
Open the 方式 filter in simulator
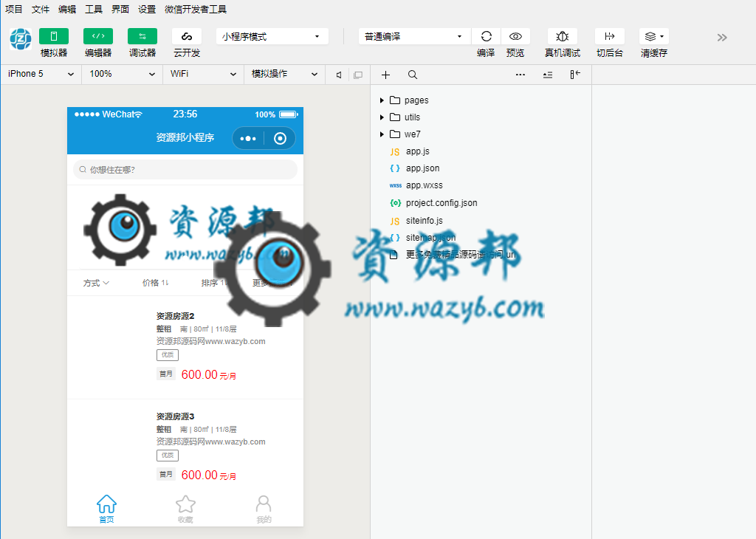click(x=96, y=283)
